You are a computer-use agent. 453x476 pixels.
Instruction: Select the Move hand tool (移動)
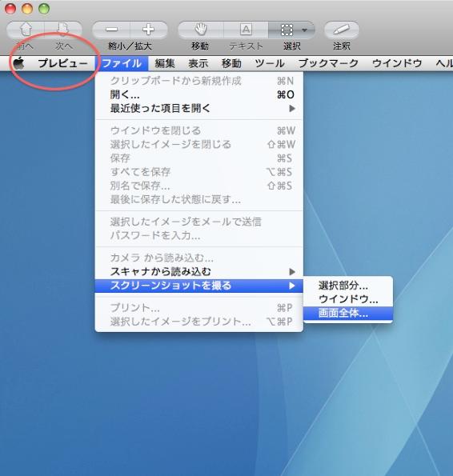pos(201,30)
